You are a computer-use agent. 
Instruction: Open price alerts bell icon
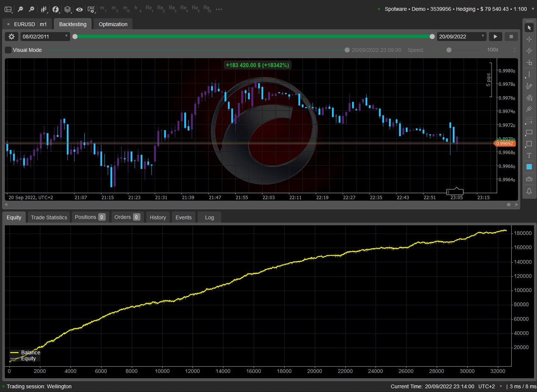(x=529, y=191)
